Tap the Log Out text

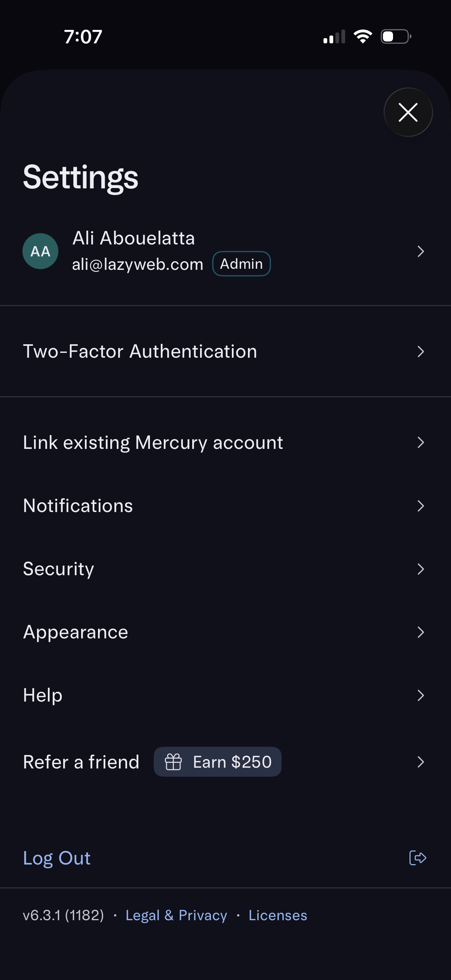tap(57, 858)
